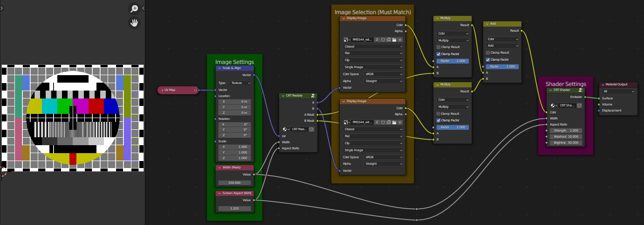Expand the collapsed UV Map node

click(x=162, y=90)
